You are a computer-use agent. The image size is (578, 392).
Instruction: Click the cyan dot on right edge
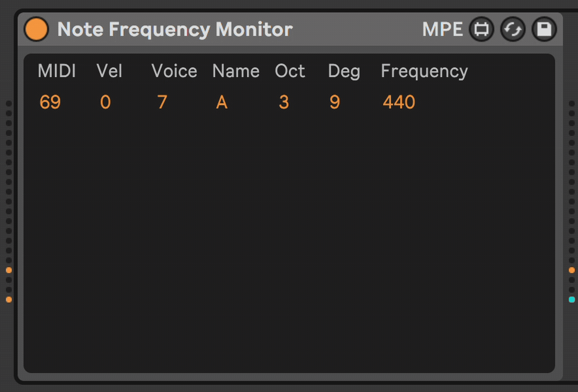tap(572, 300)
